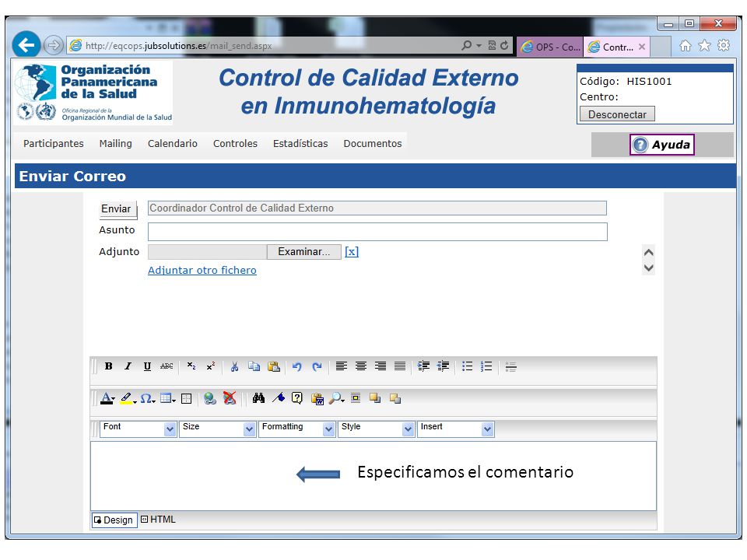Paste clipboard content into the editor
The image size is (747, 560).
click(x=273, y=366)
